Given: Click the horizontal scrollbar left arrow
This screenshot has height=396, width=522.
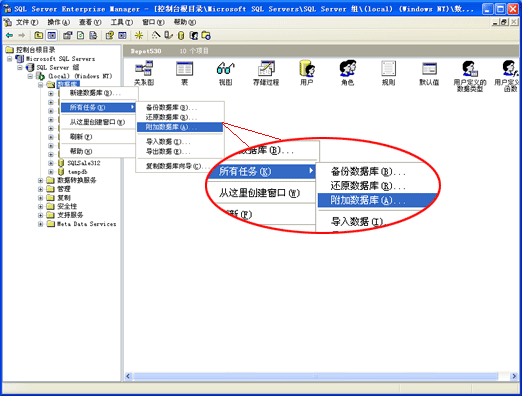Looking at the screenshot, I should 128,376.
